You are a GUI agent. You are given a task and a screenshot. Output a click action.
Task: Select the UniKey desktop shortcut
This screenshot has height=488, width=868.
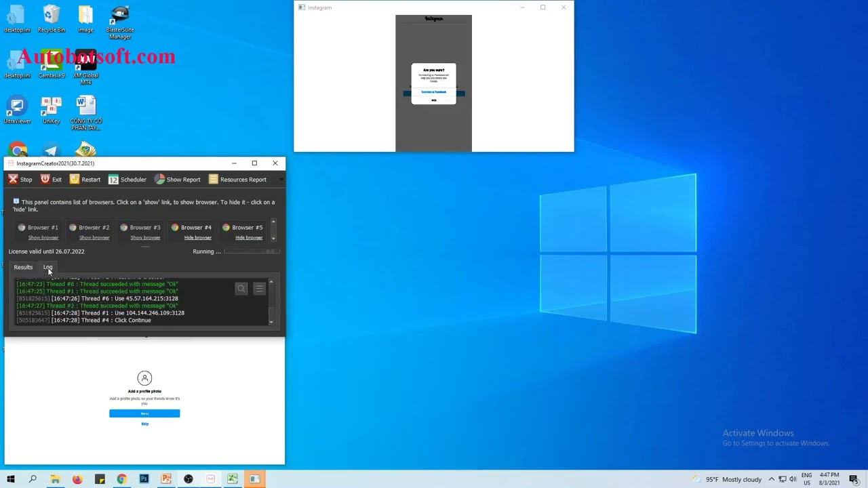52,110
